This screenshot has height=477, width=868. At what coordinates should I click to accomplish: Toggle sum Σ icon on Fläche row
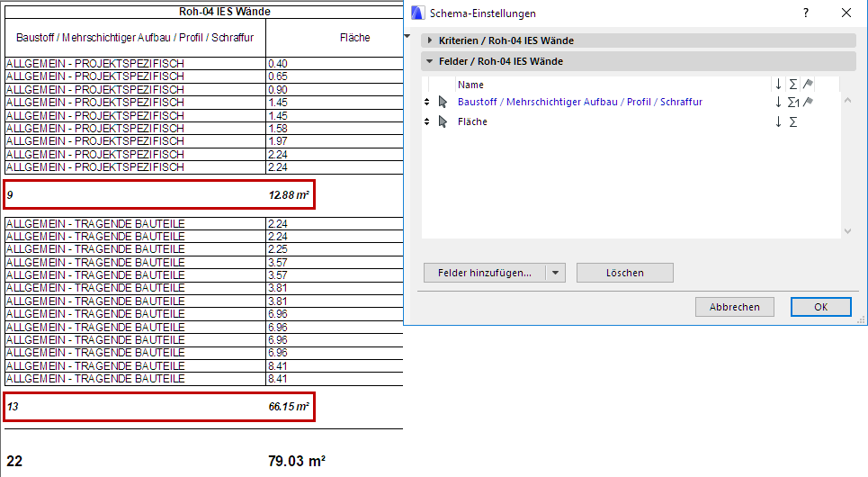(x=793, y=121)
